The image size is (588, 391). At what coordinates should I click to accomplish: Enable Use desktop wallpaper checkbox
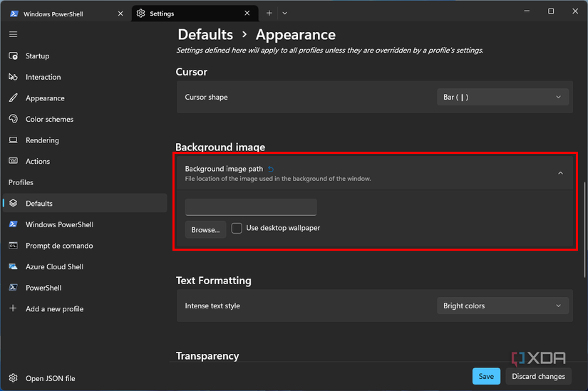(237, 229)
